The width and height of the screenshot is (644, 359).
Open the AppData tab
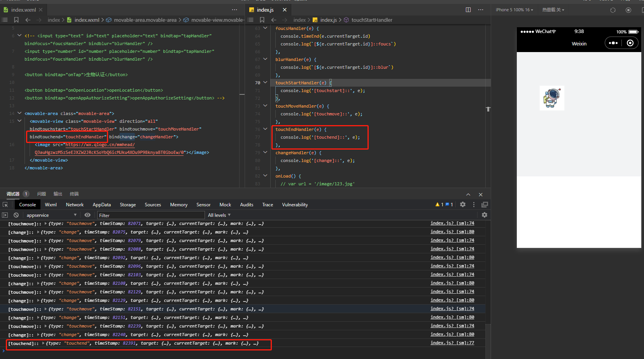[x=101, y=205]
